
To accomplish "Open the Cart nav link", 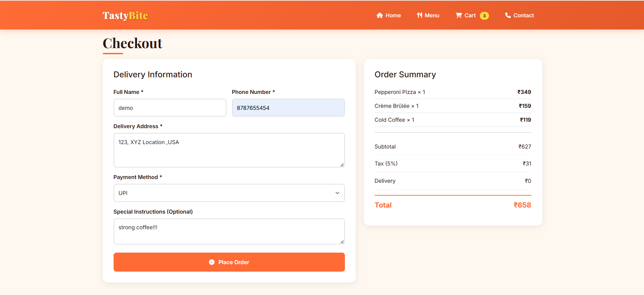I will point(472,15).
